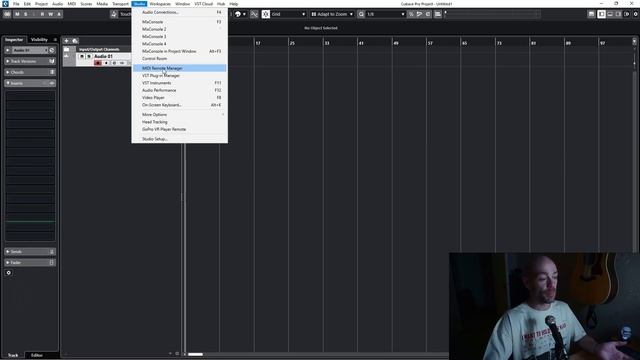The width and height of the screenshot is (640, 360).
Task: Toggle global Solo button S in toolbar
Action: pyautogui.click(x=26, y=14)
